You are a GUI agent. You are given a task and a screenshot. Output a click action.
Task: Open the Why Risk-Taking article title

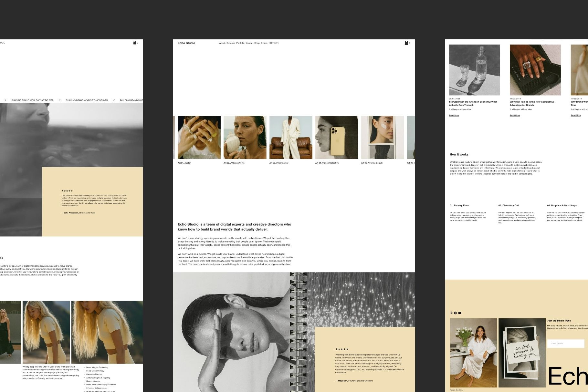tap(532, 103)
